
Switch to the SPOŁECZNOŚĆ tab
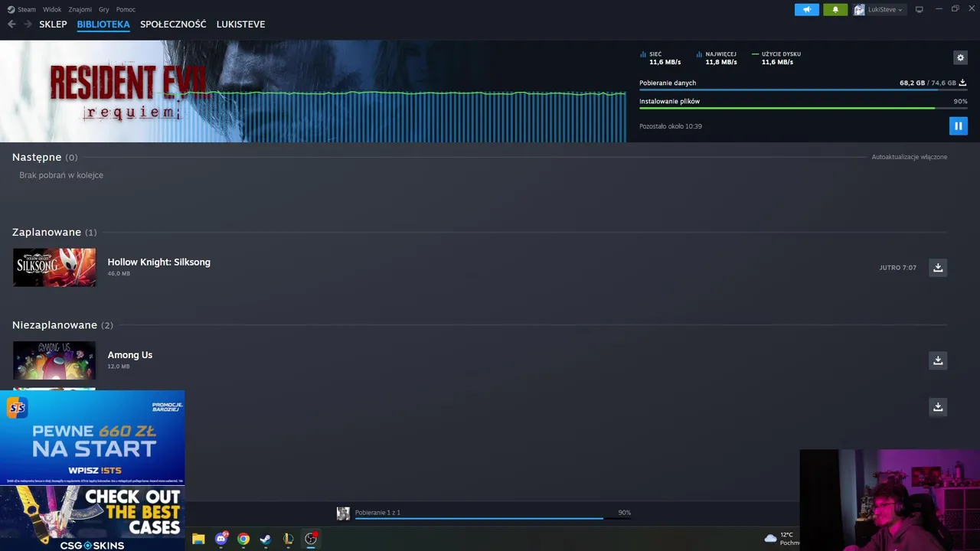tap(173, 24)
